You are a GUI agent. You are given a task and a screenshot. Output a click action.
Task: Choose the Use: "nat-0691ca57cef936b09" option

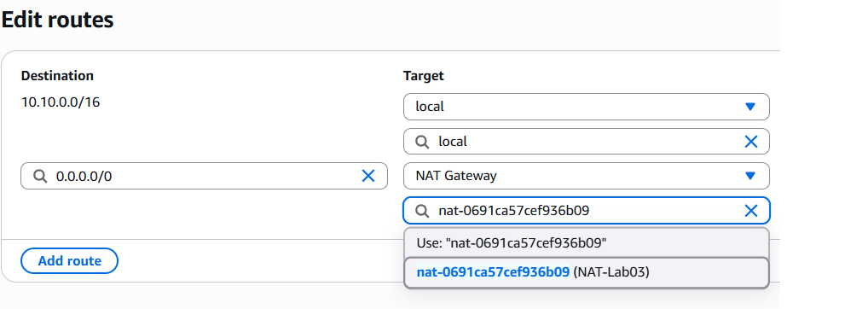[x=587, y=242]
